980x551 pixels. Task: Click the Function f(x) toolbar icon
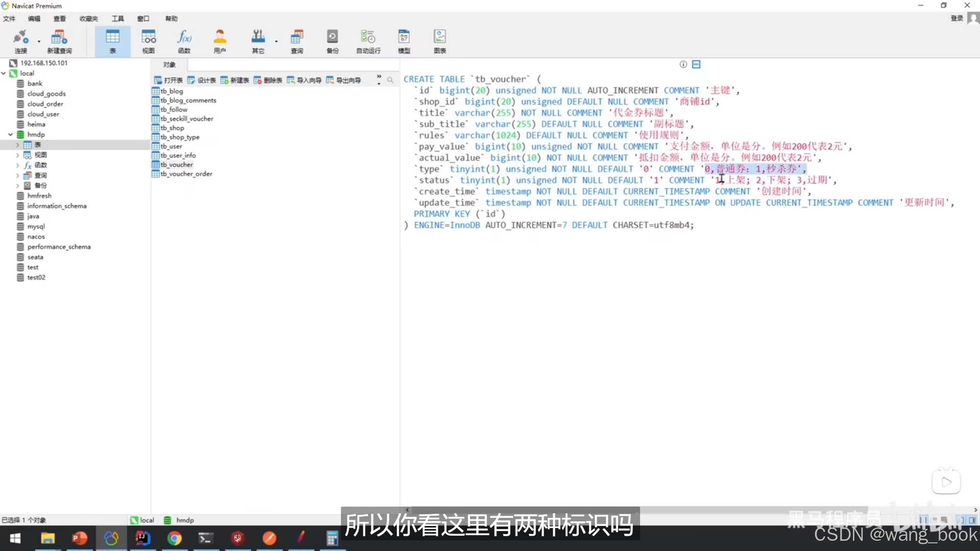click(184, 41)
